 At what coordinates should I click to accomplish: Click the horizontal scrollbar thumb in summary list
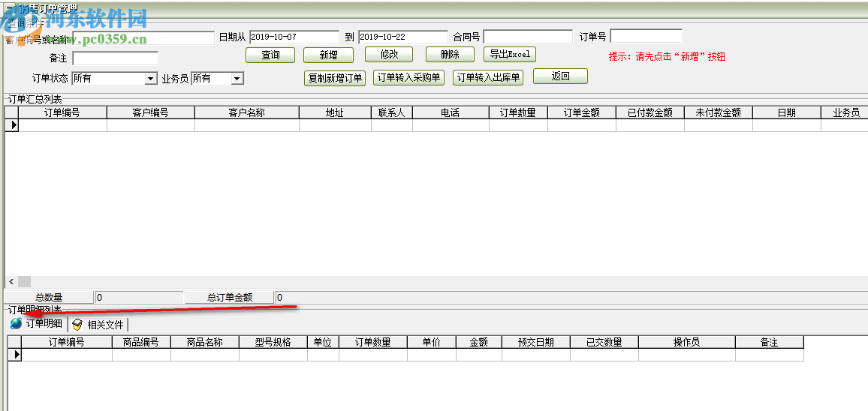(24, 281)
